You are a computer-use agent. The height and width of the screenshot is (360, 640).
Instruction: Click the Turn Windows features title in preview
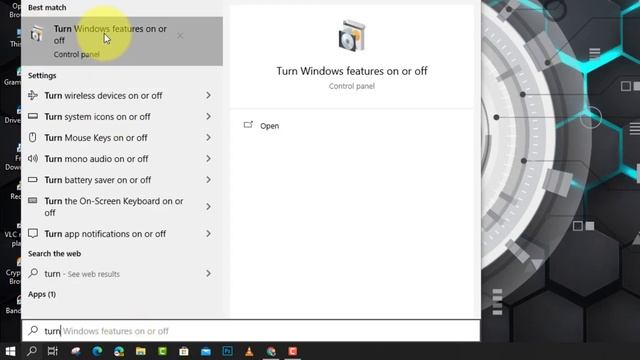point(352,71)
